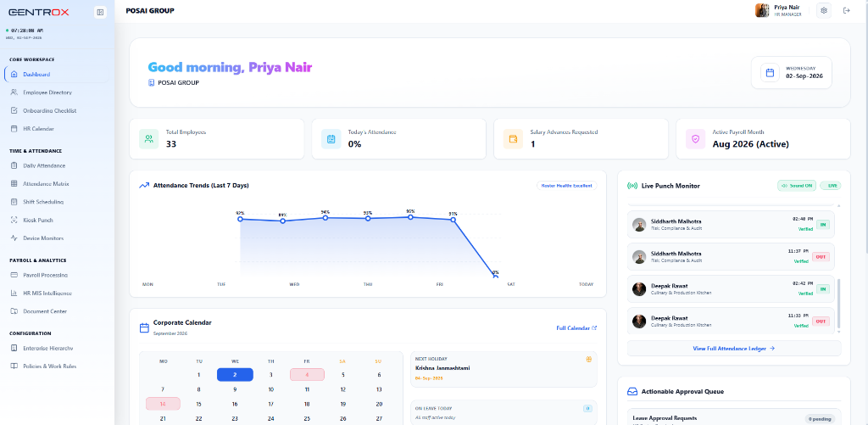This screenshot has height=425, width=868.
Task: Select date 2 in the calendar
Action: point(235,375)
